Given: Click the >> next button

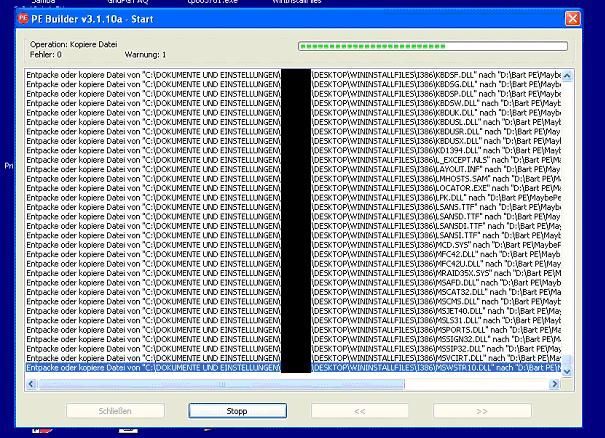Looking at the screenshot, I should point(482,411).
